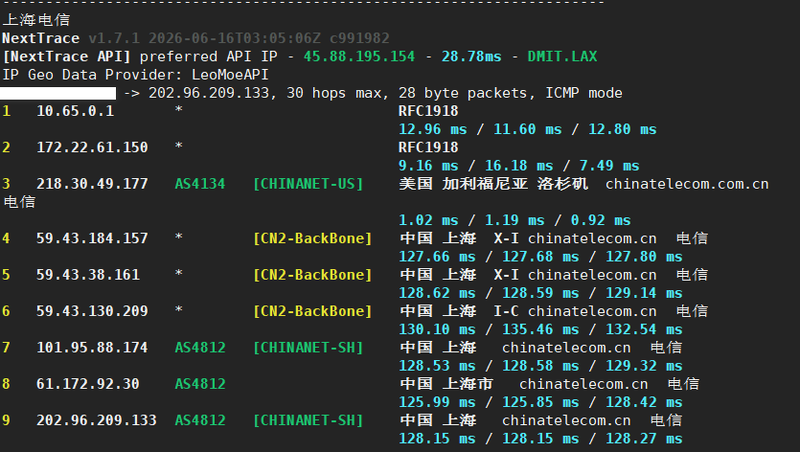Click the [CN2-BackBone] tag on hop 6
The height and width of the screenshot is (452, 800).
pyautogui.click(x=312, y=311)
